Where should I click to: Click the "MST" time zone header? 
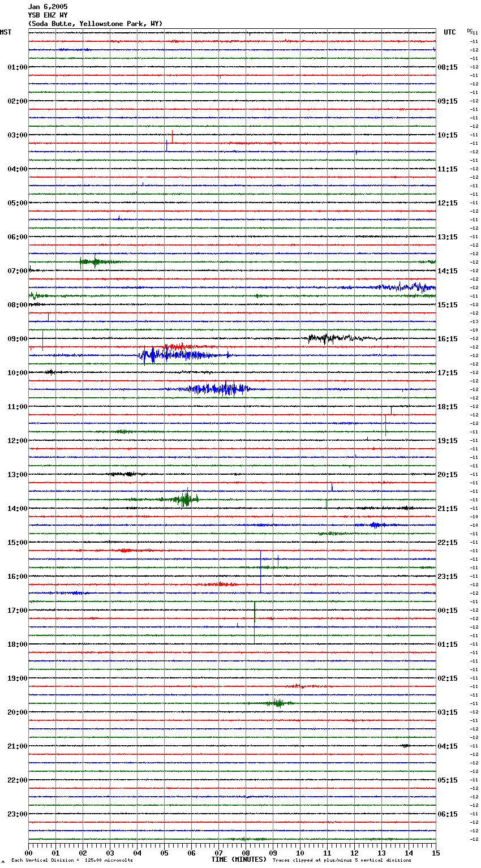click(x=6, y=32)
